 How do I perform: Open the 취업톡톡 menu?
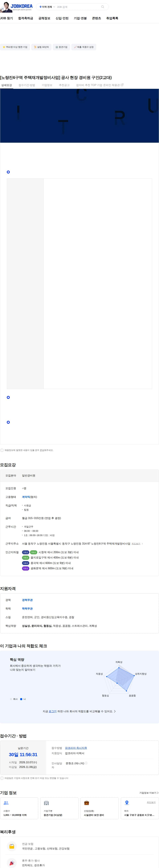(x=112, y=18)
